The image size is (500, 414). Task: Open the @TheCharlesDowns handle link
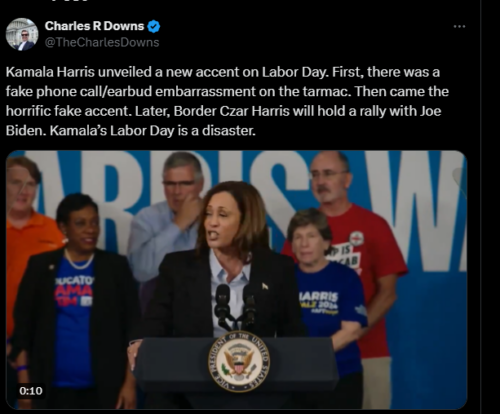(102, 43)
